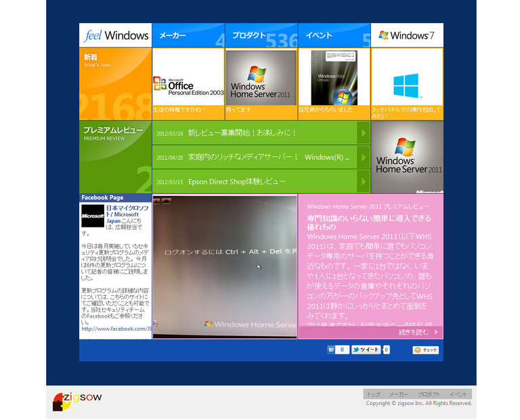Viewport: 520px width, 420px height.
Task: Click the Microsoft profile picture in Facebook box
Action: tap(93, 216)
